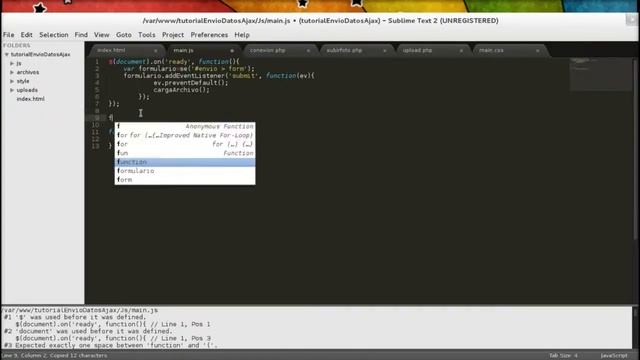This screenshot has height=360, width=640.
Task: Close the upload.php tab
Action: (x=461, y=51)
